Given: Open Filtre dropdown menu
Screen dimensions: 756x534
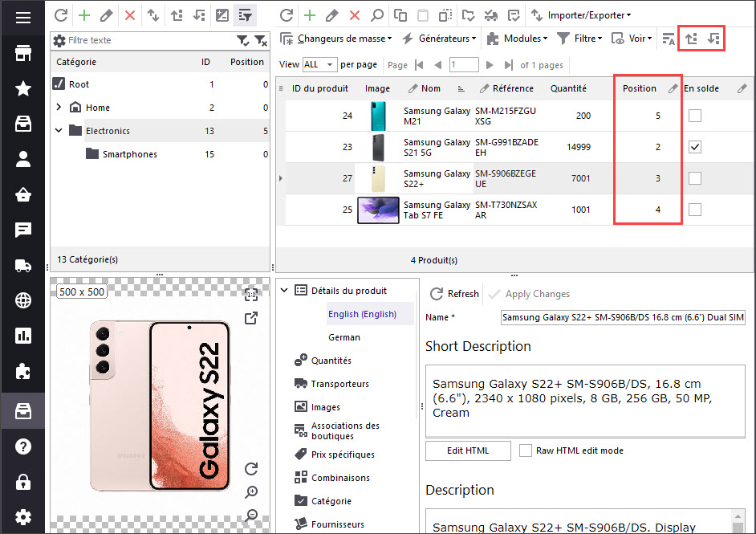Looking at the screenshot, I should pyautogui.click(x=579, y=39).
